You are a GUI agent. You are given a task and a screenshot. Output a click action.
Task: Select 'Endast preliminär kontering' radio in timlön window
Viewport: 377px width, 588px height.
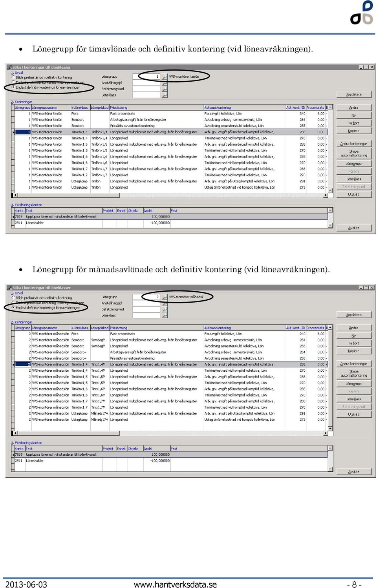tap(13, 82)
